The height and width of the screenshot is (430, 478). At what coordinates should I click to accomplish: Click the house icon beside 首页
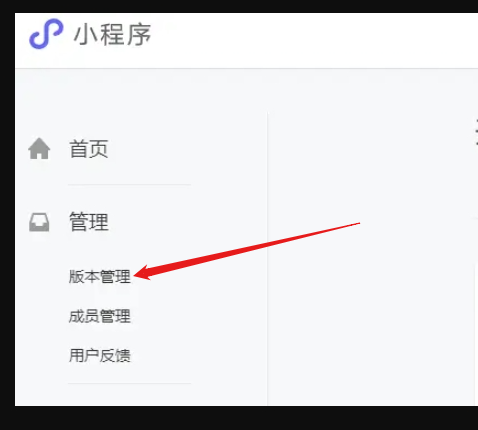[x=39, y=149]
